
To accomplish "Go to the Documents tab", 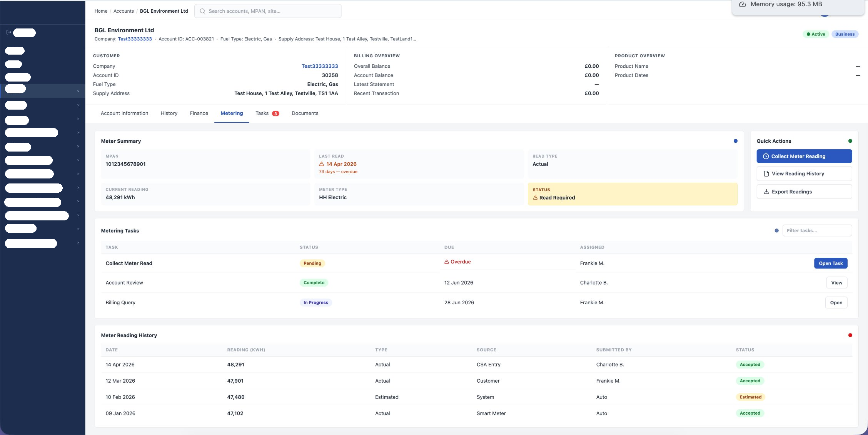I will pos(305,113).
